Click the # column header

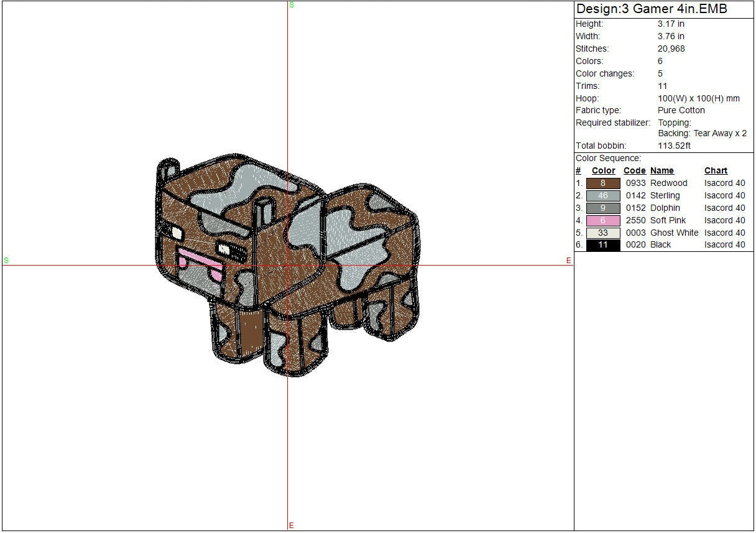pyautogui.click(x=578, y=170)
